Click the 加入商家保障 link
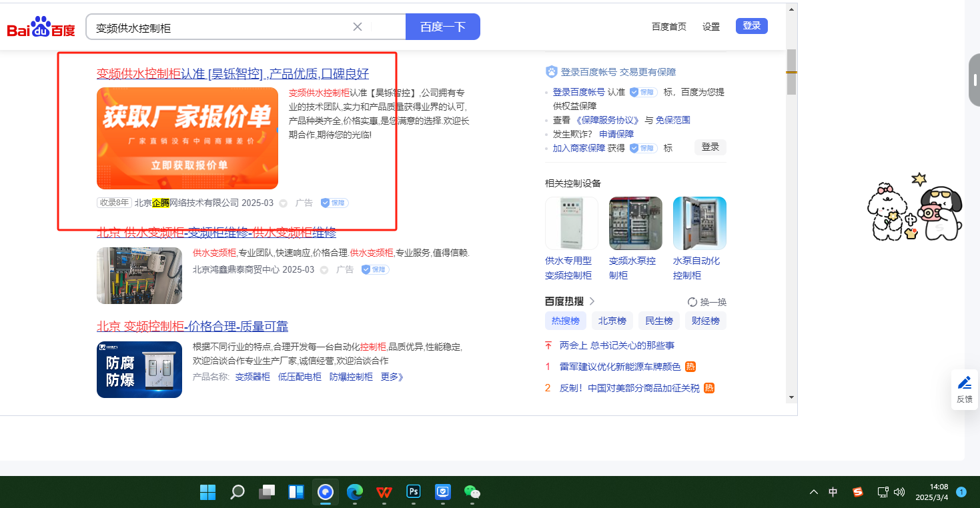The image size is (980, 508). point(579,148)
